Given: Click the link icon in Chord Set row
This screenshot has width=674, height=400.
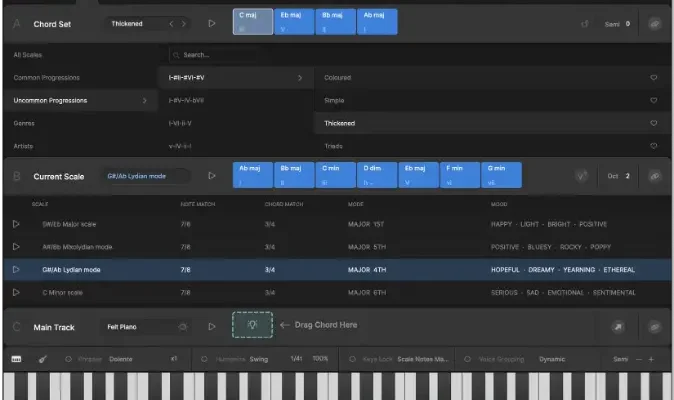Looking at the screenshot, I should pyautogui.click(x=654, y=22).
